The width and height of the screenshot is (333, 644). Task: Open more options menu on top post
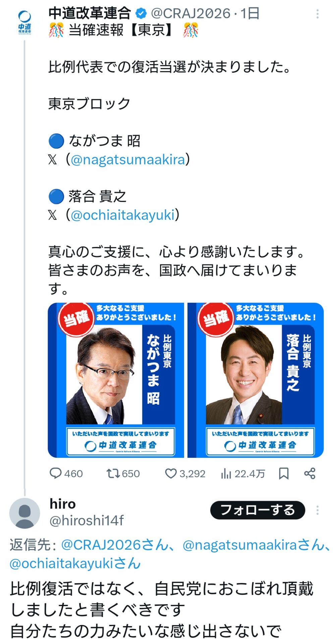(x=317, y=14)
